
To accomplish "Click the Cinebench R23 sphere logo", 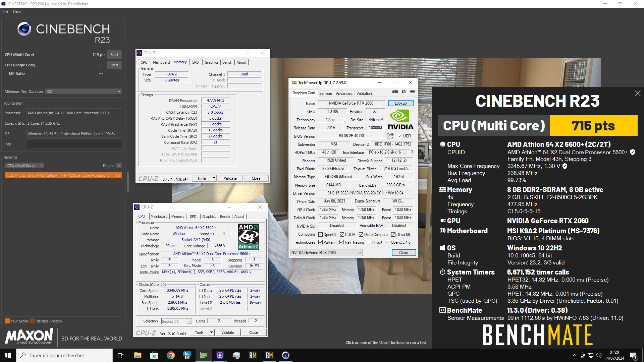I will pos(24,29).
